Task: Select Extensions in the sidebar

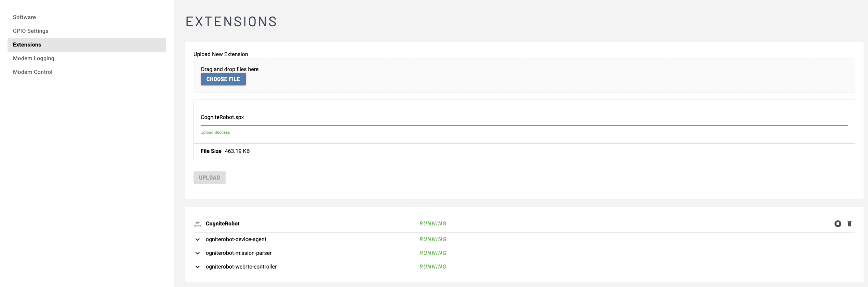Action: [87, 44]
